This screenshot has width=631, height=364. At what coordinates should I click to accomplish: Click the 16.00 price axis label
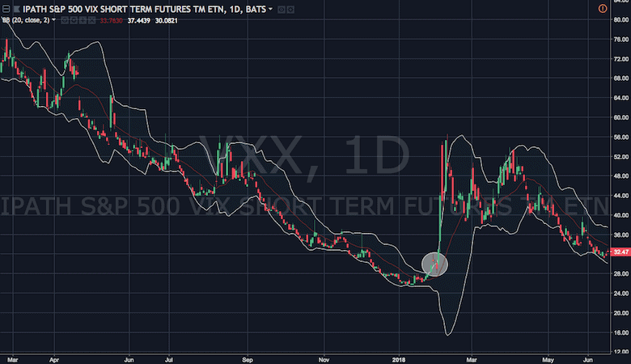pos(621,332)
